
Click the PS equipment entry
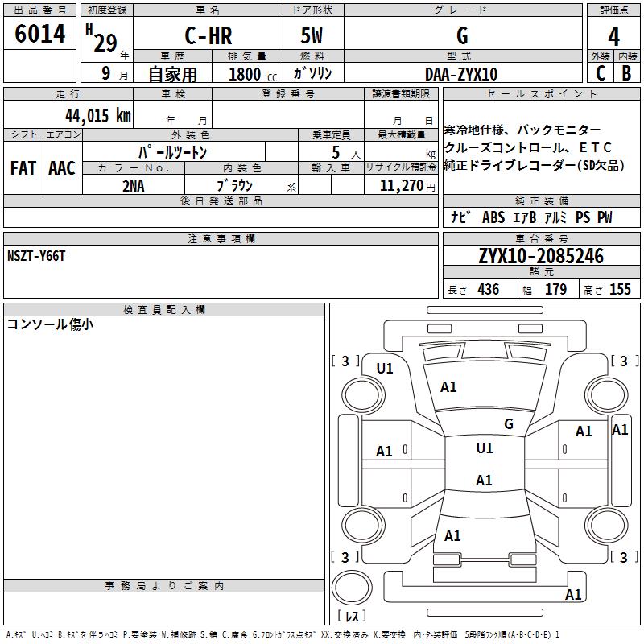[583, 217]
